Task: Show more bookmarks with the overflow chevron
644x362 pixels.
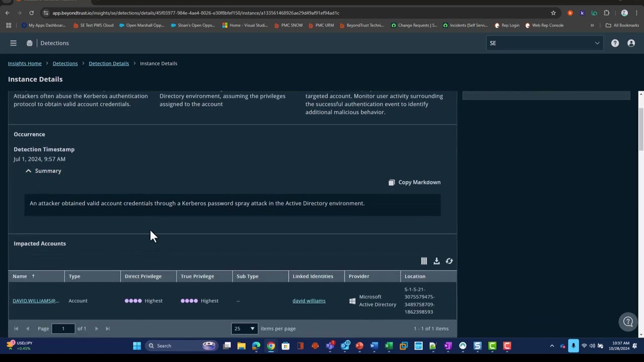Action: pyautogui.click(x=592, y=25)
